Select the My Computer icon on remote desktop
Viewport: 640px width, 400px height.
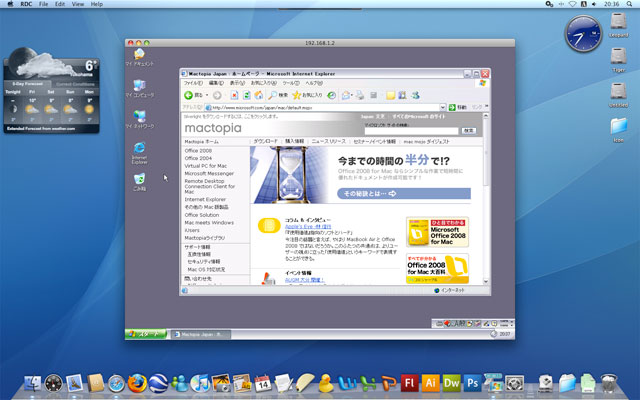click(140, 89)
